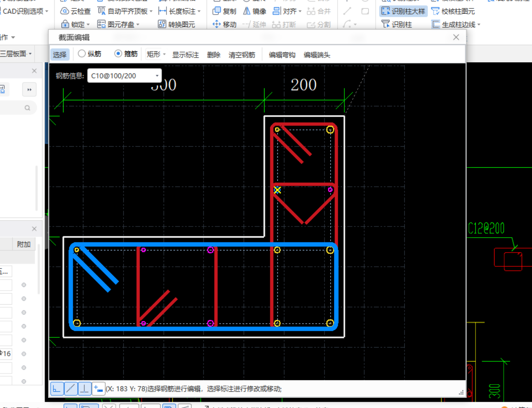Expand the 长度标注 dropdown arrow

click(199, 12)
